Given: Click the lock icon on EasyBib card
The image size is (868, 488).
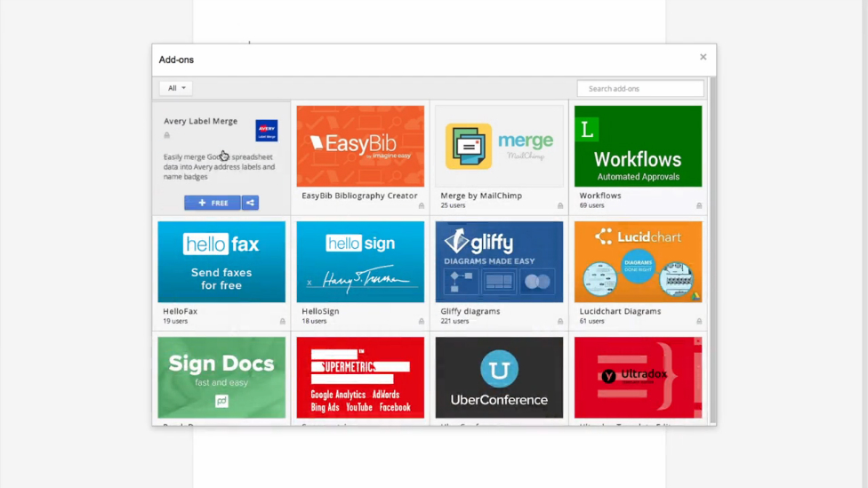Looking at the screenshot, I should point(422,206).
